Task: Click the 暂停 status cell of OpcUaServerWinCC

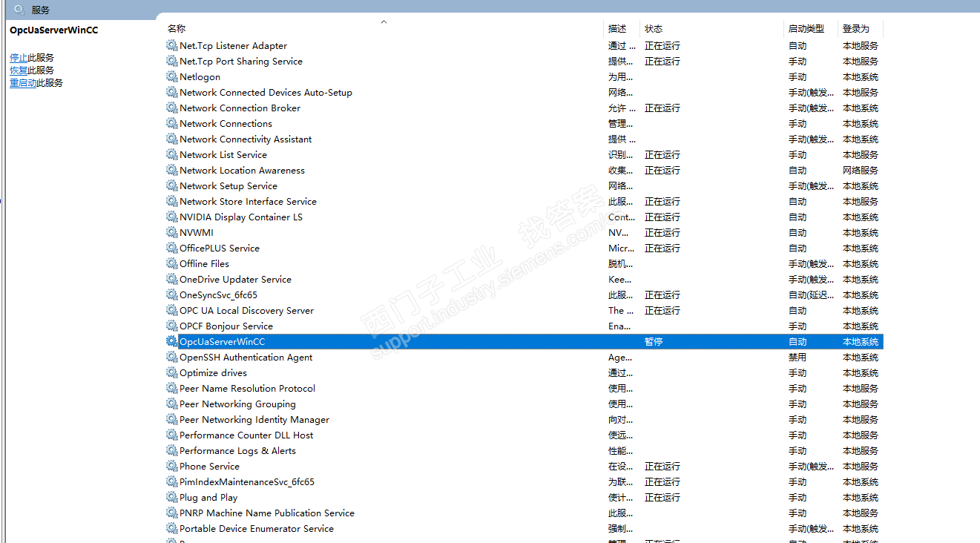Action: tap(654, 342)
